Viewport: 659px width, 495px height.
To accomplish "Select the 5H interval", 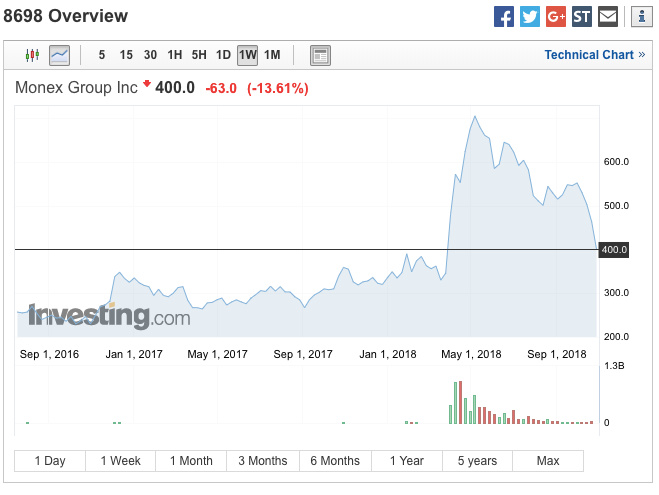I will coord(199,55).
